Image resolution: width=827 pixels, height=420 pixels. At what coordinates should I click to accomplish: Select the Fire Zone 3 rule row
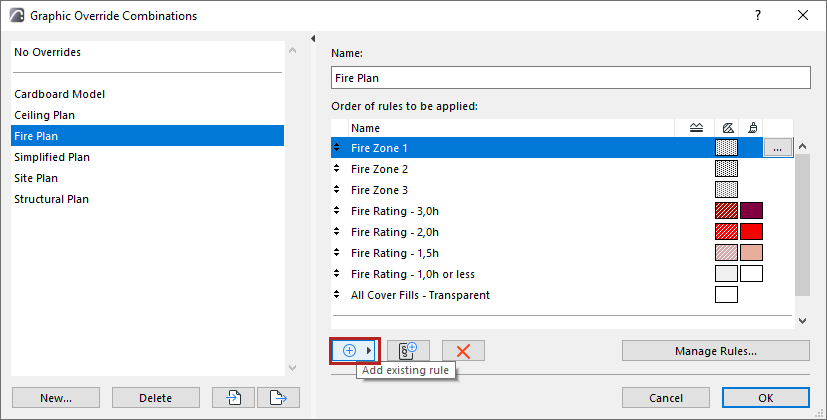pos(380,190)
